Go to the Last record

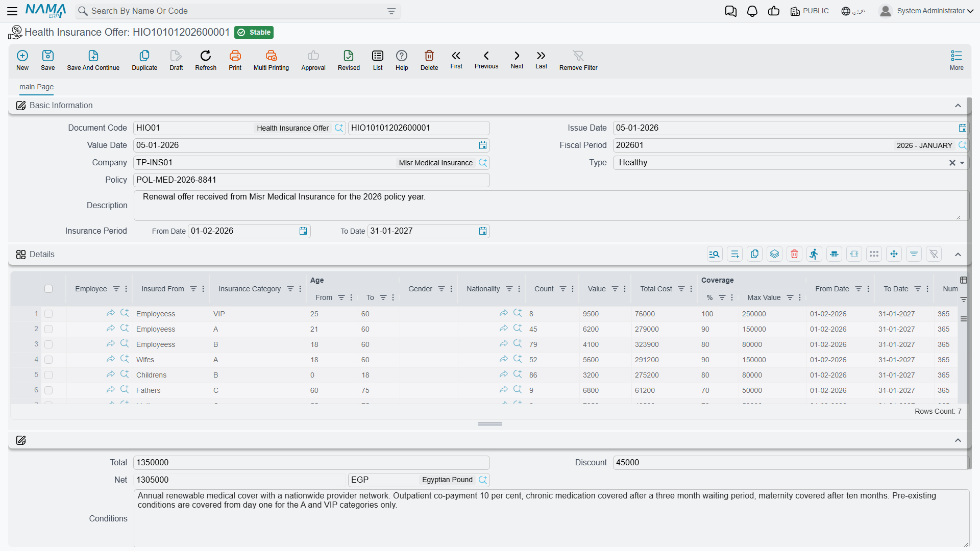click(541, 60)
